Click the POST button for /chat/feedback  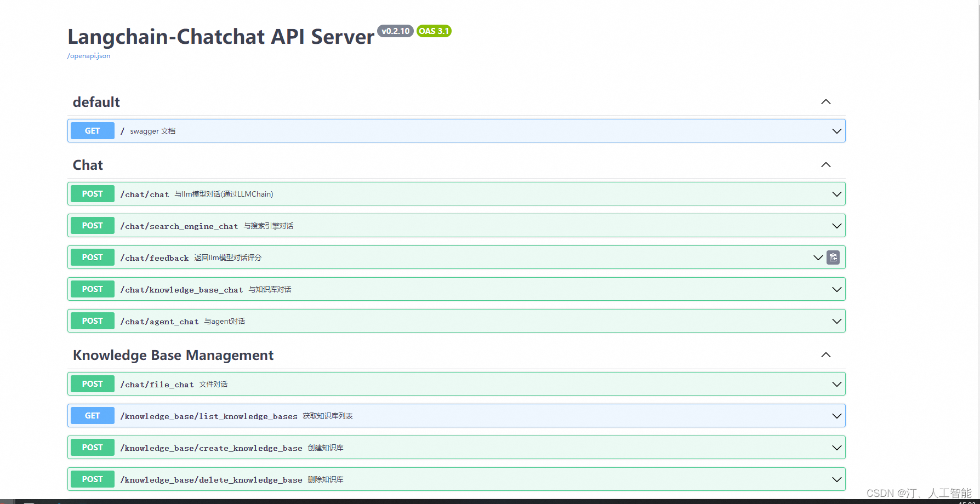click(x=93, y=257)
